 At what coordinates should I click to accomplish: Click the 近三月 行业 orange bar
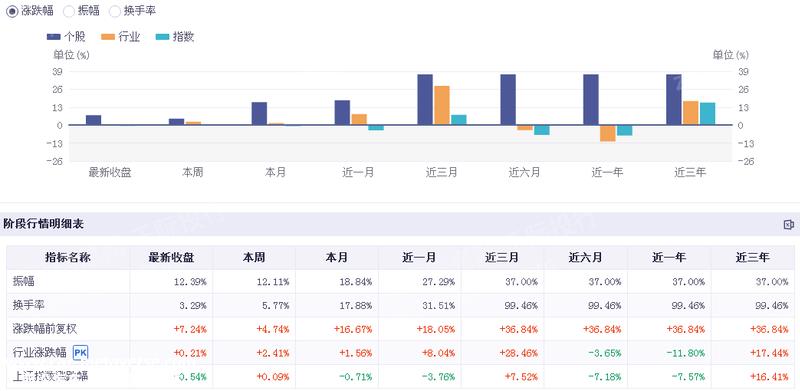tap(442, 105)
